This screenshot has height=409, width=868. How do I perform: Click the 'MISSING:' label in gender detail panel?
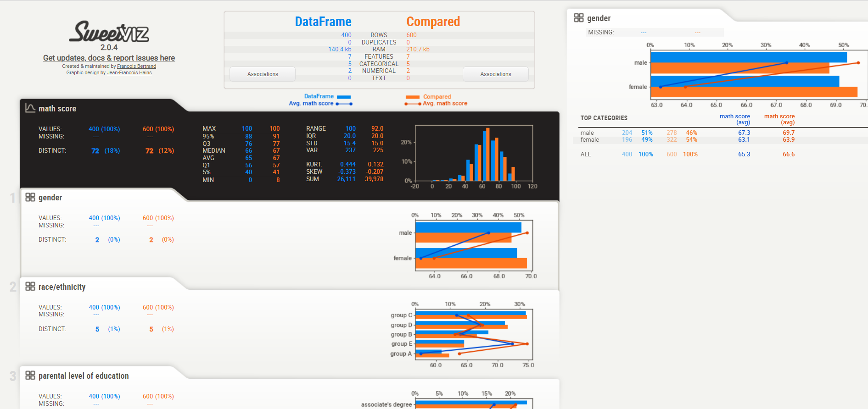pyautogui.click(x=601, y=32)
